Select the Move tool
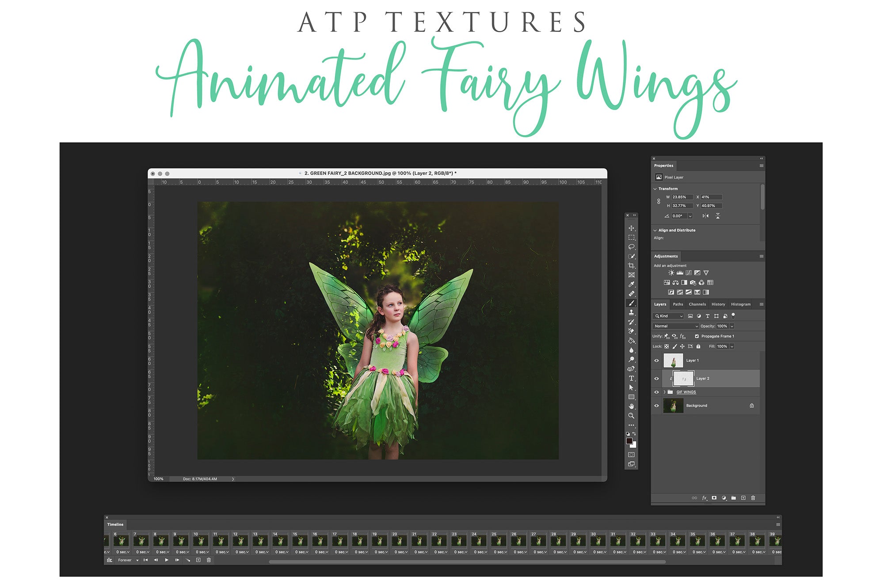The image size is (884, 588). click(631, 228)
